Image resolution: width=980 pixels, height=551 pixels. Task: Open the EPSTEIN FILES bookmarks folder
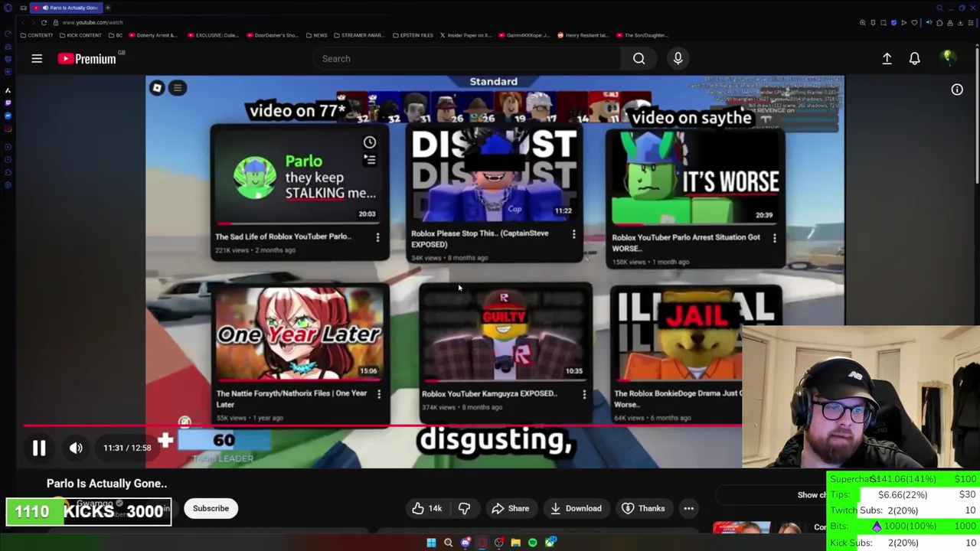click(413, 35)
